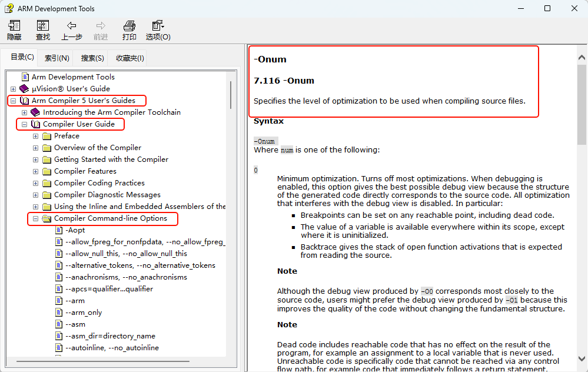Expand the Preface folder node
Image resolution: width=588 pixels, height=372 pixels.
[35, 136]
